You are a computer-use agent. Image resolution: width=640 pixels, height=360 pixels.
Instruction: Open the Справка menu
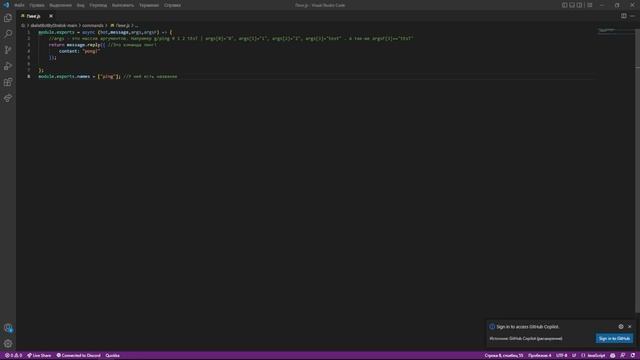pyautogui.click(x=172, y=5)
